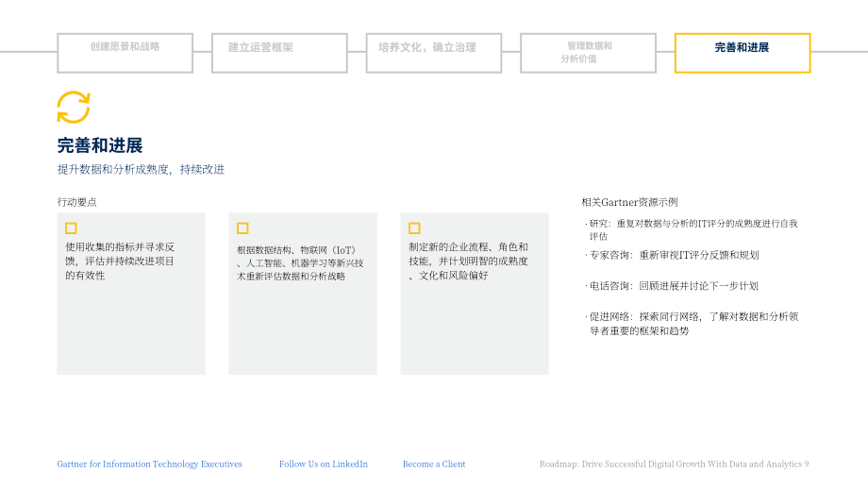
Task: Open Gartner for Information Technology Executives link
Action: (149, 464)
